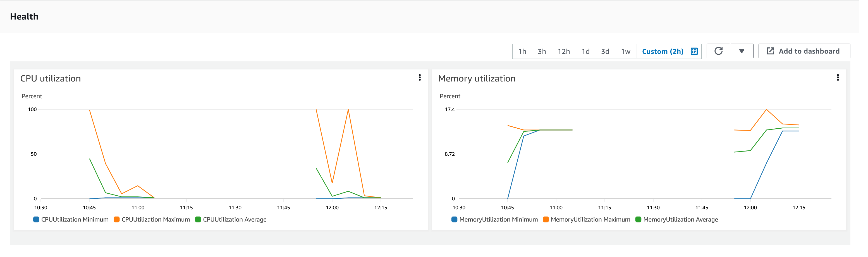The height and width of the screenshot is (257, 868).
Task: Open CPU utilization widget actions menu
Action: [x=424, y=78]
